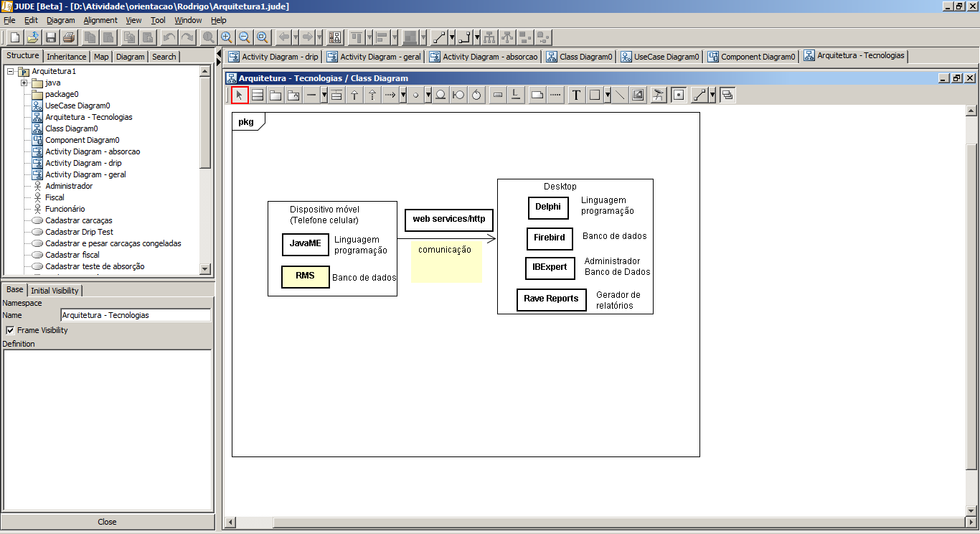Image resolution: width=980 pixels, height=534 pixels.
Task: Click the Definition text area
Action: 107,430
